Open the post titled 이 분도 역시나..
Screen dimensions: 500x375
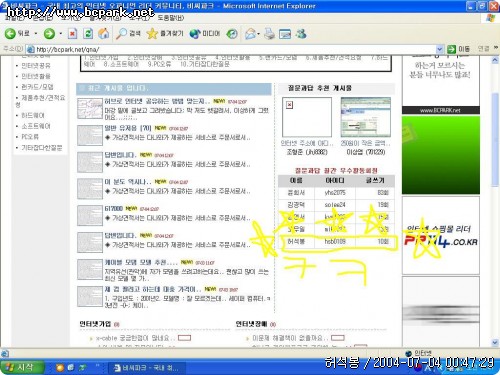coord(128,182)
